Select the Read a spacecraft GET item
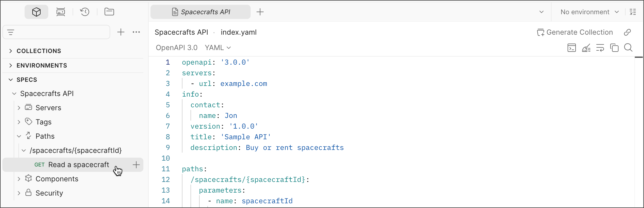644x208 pixels. click(79, 165)
